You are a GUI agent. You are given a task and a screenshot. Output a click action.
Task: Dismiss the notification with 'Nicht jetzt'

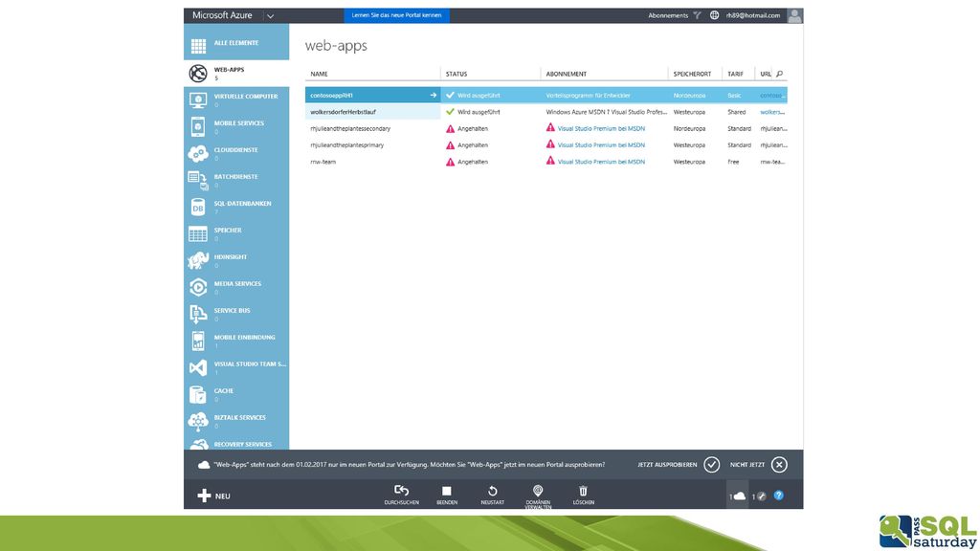tap(758, 465)
